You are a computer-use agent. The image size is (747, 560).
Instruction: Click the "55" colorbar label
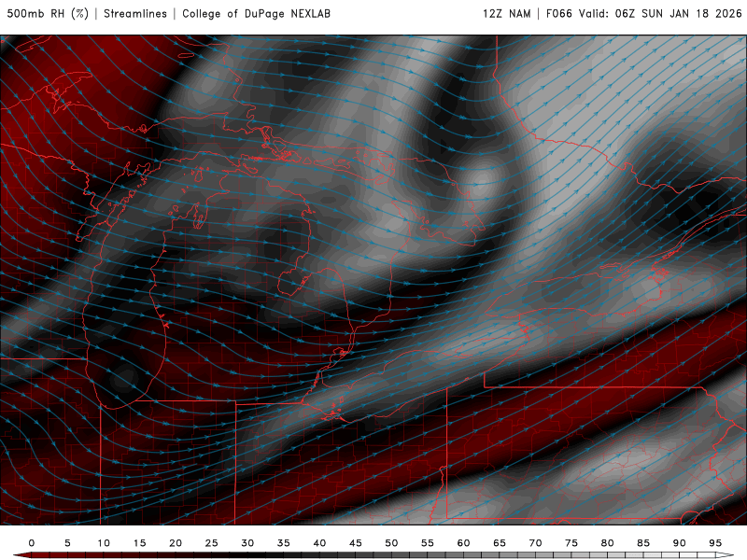[x=428, y=543]
